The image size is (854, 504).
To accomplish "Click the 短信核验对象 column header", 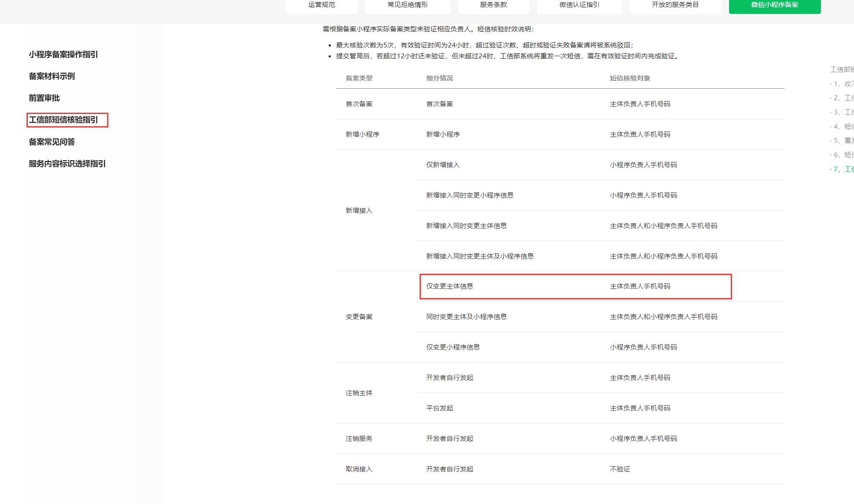I will pos(630,78).
